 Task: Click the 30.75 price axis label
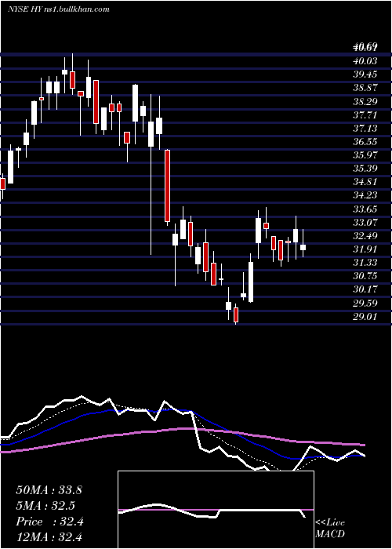pyautogui.click(x=365, y=276)
